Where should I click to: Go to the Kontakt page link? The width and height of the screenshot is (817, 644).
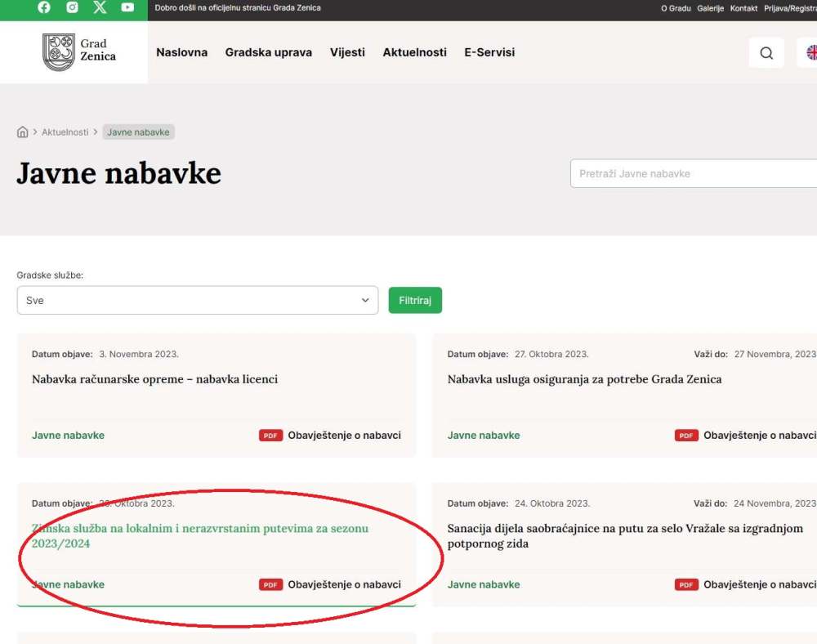coord(743,8)
